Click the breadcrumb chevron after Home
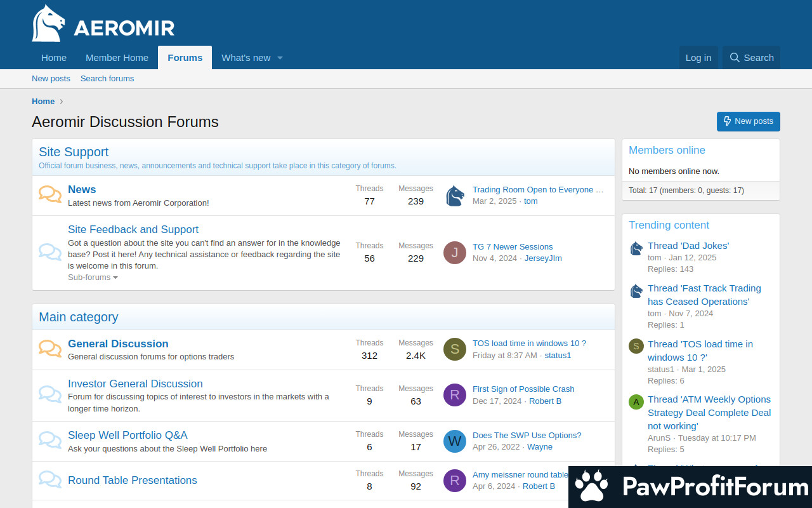This screenshot has height=508, width=812. [62, 102]
